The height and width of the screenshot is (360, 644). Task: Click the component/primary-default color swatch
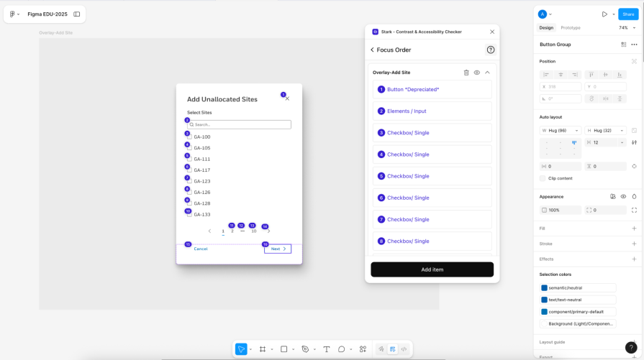pyautogui.click(x=544, y=312)
